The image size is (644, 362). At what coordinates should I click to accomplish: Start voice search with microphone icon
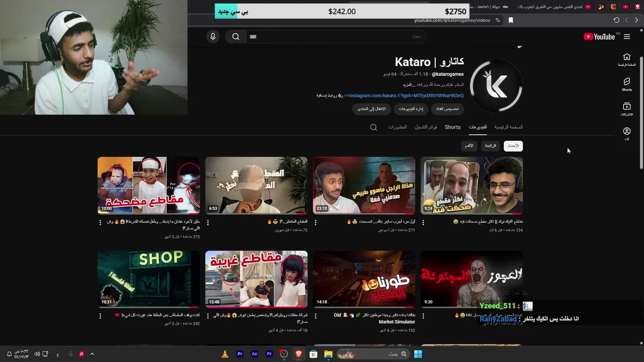(213, 37)
